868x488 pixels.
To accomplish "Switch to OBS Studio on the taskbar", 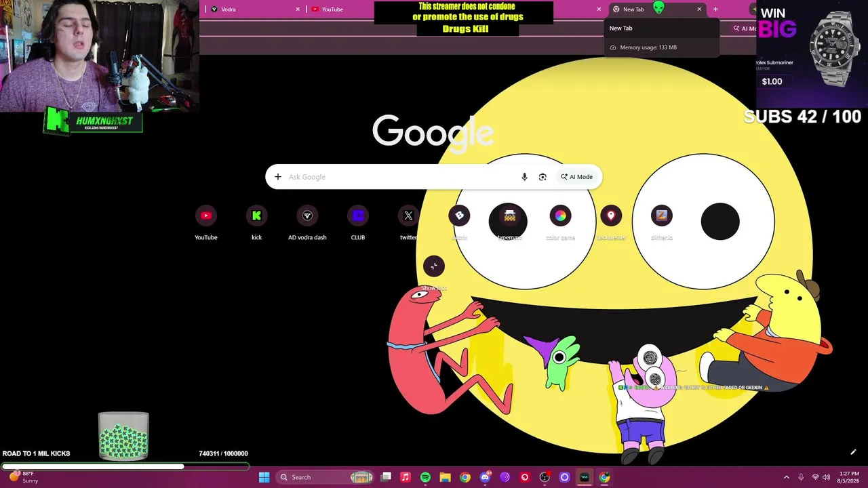I will pyautogui.click(x=545, y=477).
